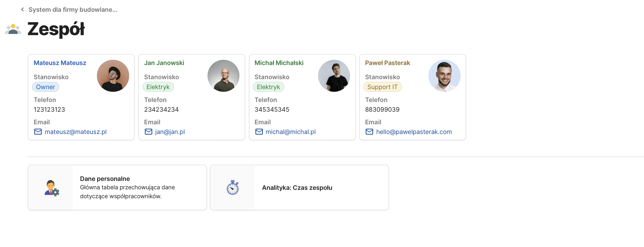Click the back chevron beside the breadcrumb
This screenshot has height=247, width=644.
pos(23,10)
